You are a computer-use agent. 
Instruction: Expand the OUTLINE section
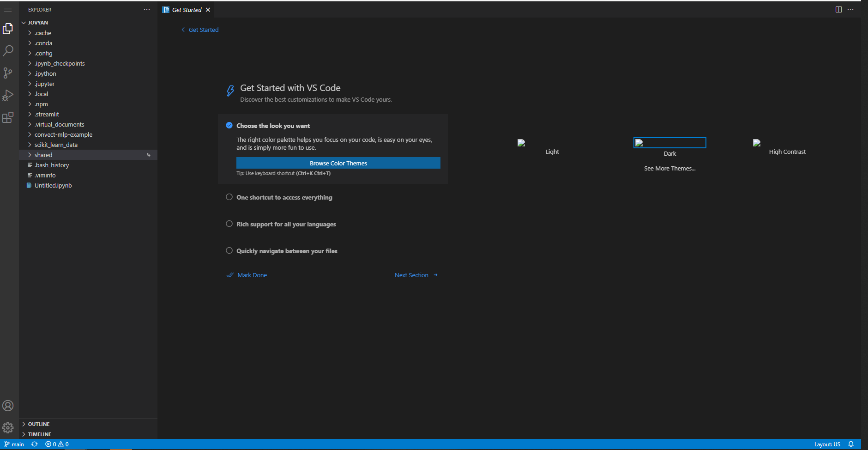[x=88, y=424]
